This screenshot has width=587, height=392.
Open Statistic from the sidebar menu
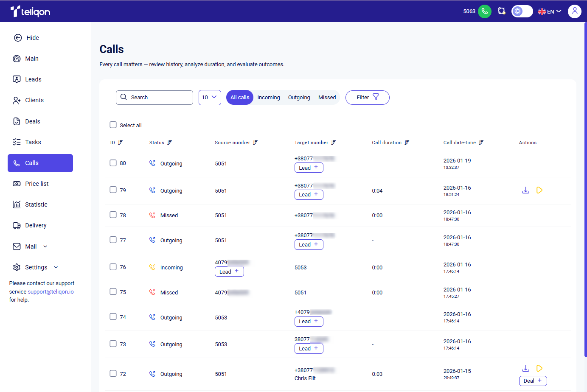click(x=36, y=204)
